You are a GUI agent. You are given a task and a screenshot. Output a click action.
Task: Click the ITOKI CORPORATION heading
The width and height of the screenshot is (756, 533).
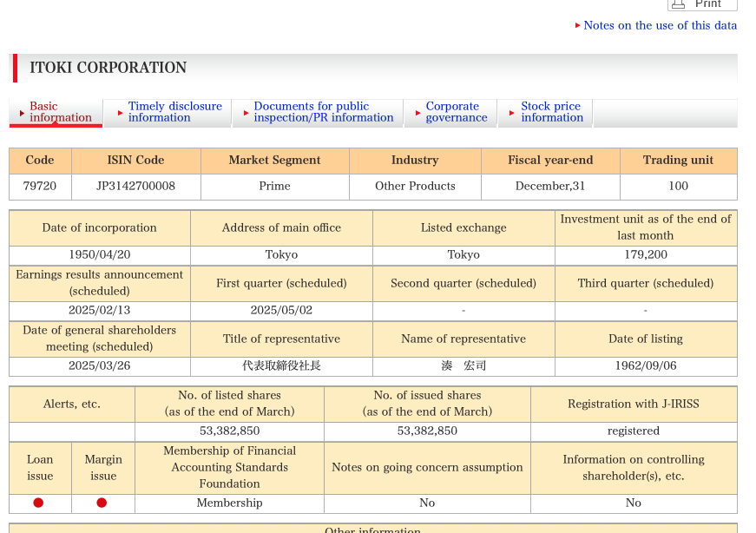click(108, 68)
